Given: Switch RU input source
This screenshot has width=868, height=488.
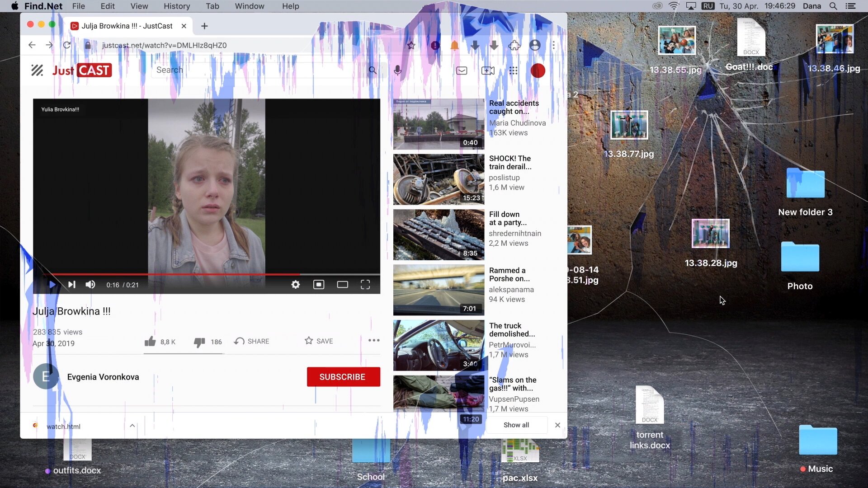Looking at the screenshot, I should click(x=708, y=6).
